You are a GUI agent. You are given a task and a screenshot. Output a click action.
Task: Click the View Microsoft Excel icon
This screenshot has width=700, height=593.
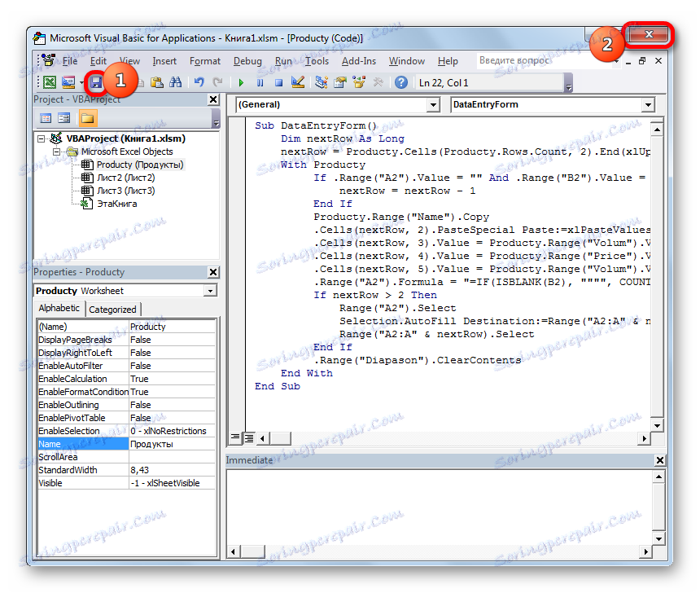pos(50,82)
